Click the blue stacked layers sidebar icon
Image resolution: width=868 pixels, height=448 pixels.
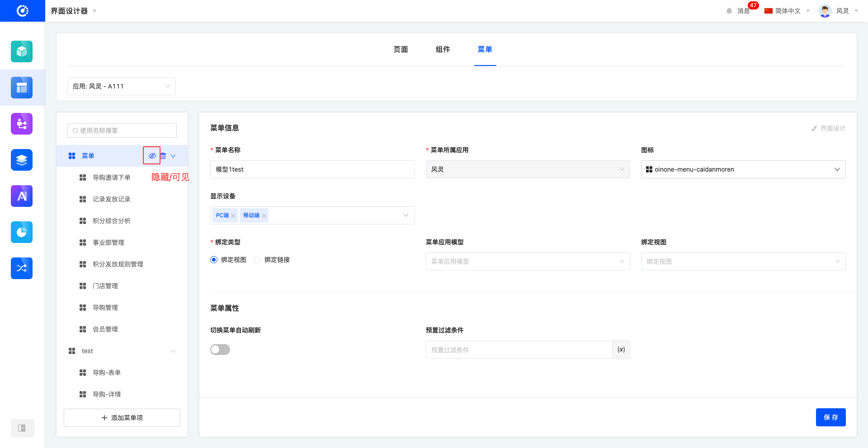22,160
